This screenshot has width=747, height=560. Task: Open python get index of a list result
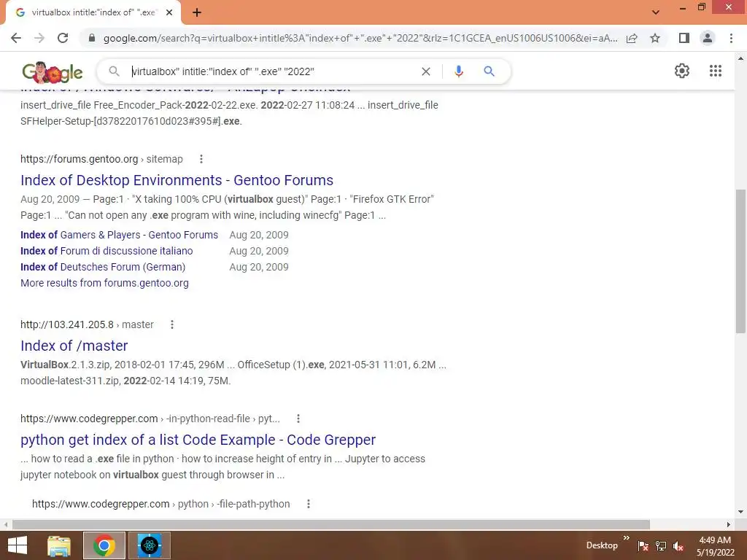[x=198, y=440]
